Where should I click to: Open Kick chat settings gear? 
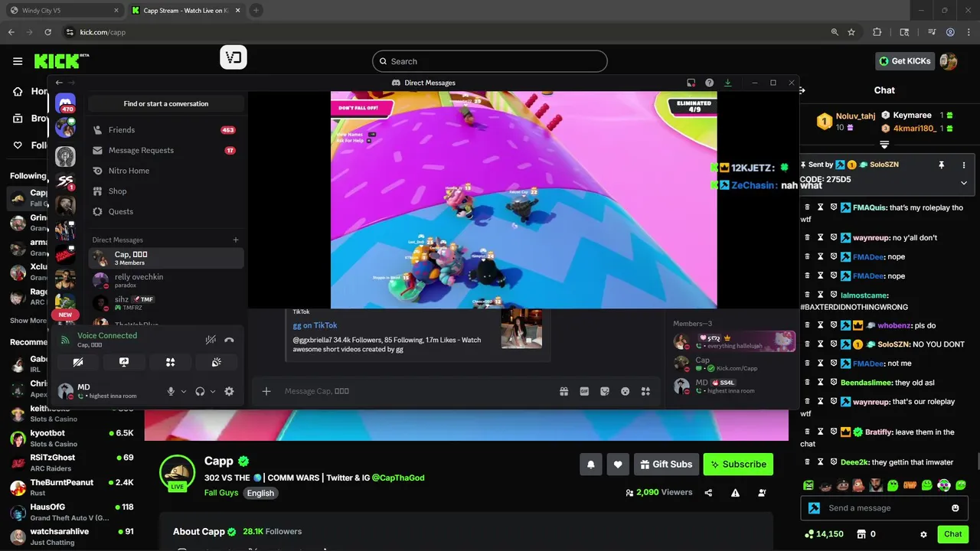coord(923,534)
